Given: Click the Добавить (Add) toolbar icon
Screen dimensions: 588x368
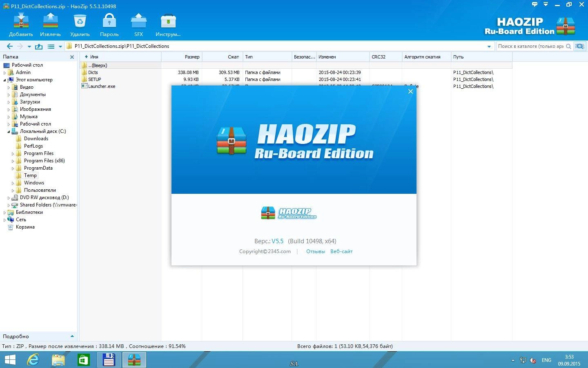Looking at the screenshot, I should 21,25.
